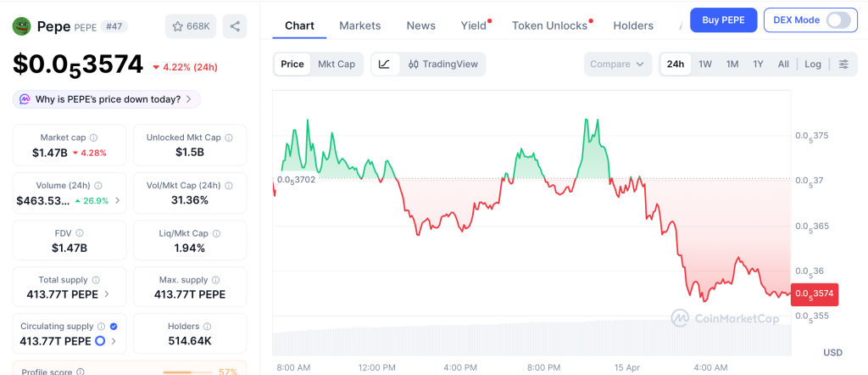This screenshot has width=868, height=375.
Task: Switch chart to Mkt Cap view
Action: click(x=337, y=64)
